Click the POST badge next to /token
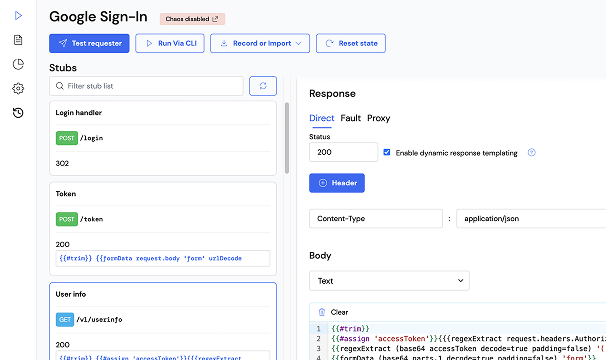Viewport: 606px width, 360px height. 66,219
